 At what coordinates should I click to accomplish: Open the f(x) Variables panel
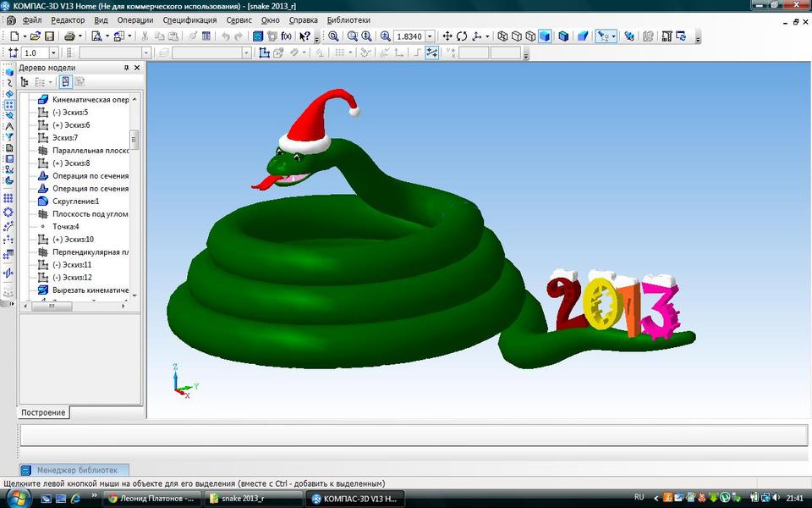click(x=286, y=36)
